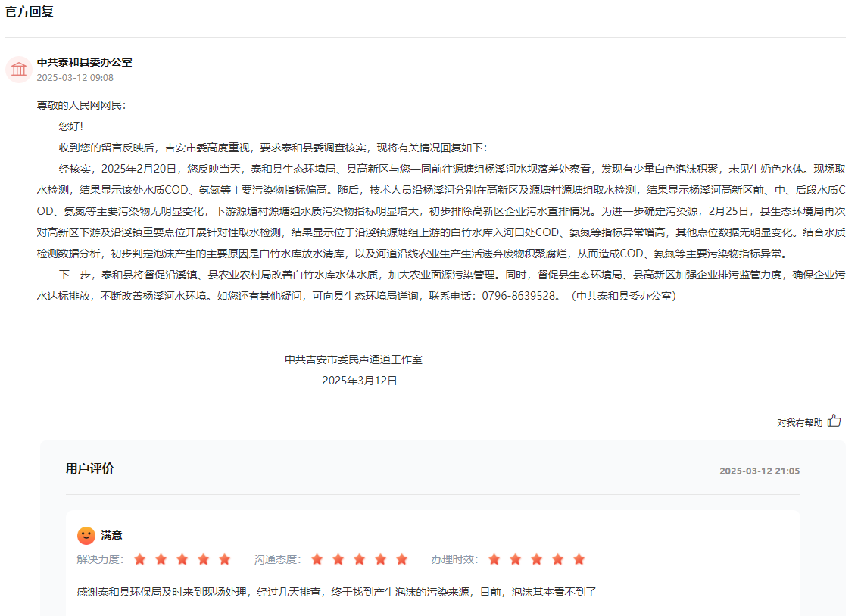Select the fifth star of 沟通态度

tap(402, 559)
